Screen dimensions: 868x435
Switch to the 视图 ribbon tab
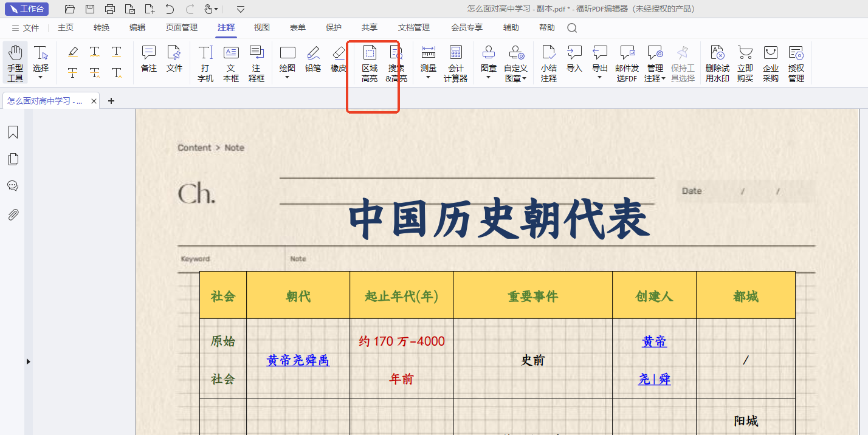point(262,27)
